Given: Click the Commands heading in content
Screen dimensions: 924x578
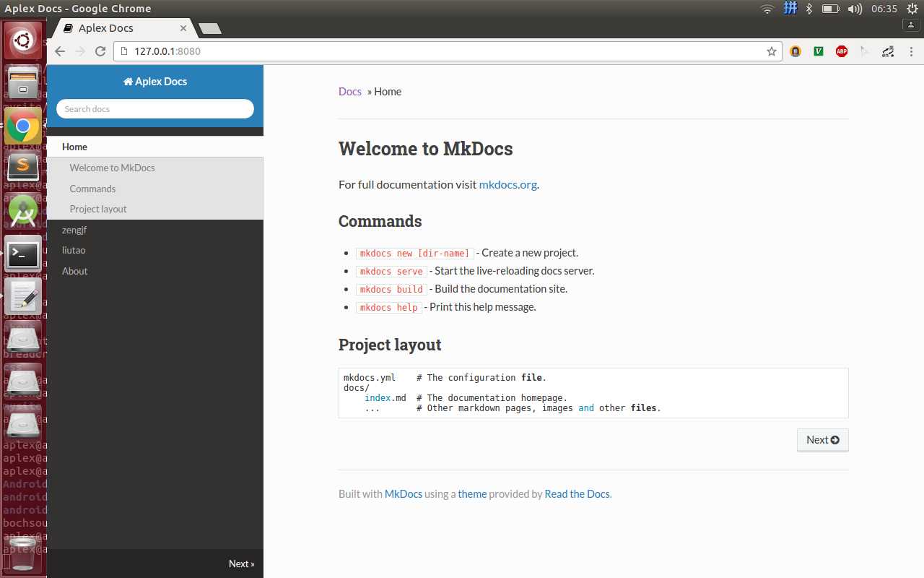Looking at the screenshot, I should [380, 221].
